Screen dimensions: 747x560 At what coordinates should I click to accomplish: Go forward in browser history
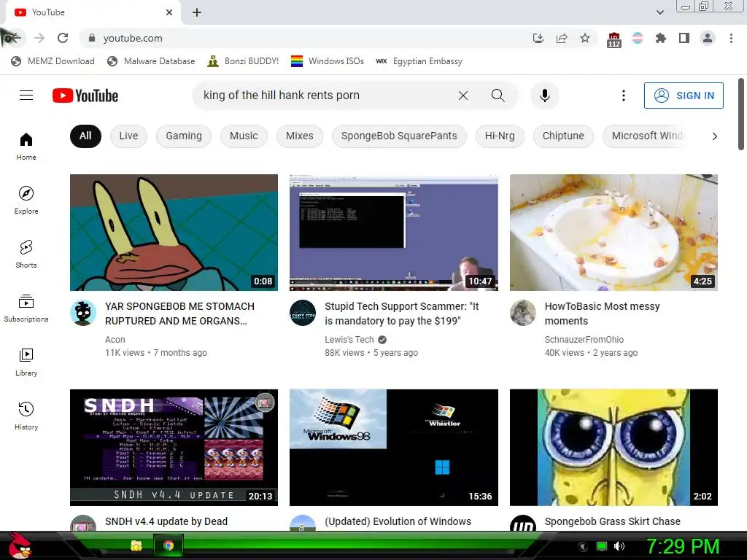pyautogui.click(x=39, y=38)
